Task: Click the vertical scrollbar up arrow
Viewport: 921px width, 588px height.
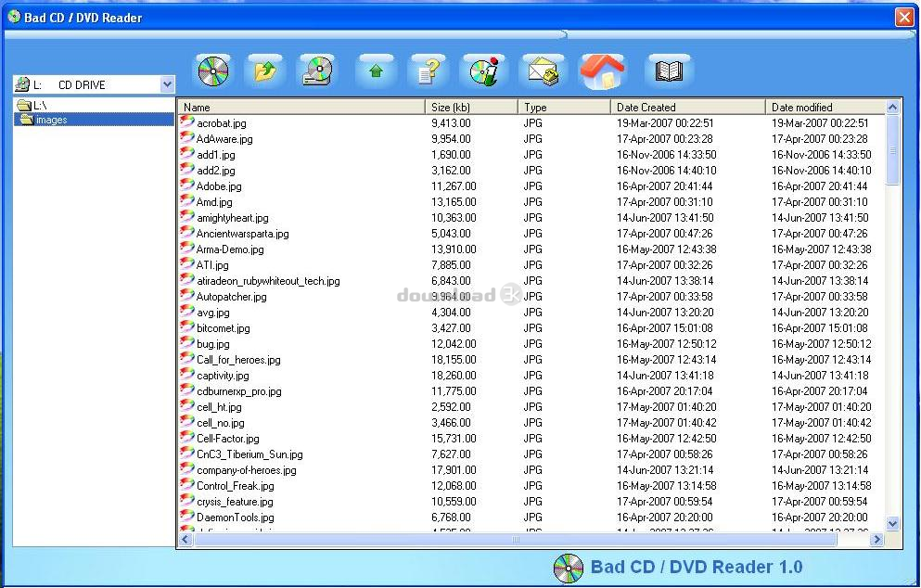Action: click(x=893, y=107)
